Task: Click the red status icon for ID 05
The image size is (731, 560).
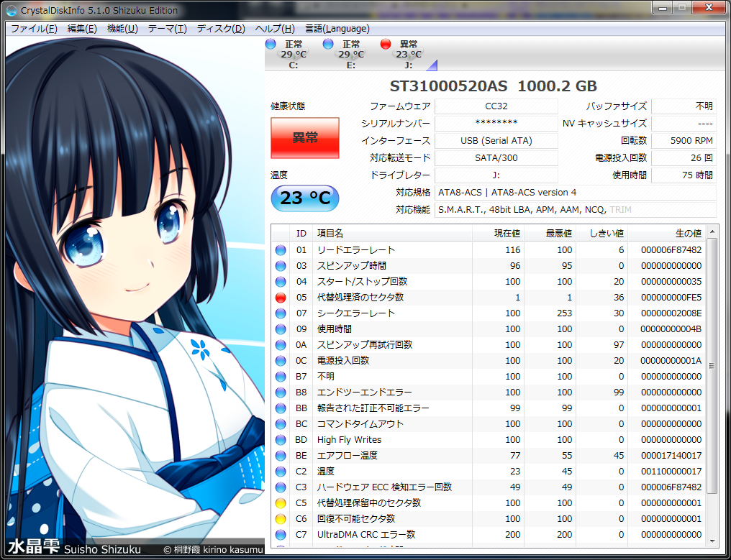Action: point(281,298)
